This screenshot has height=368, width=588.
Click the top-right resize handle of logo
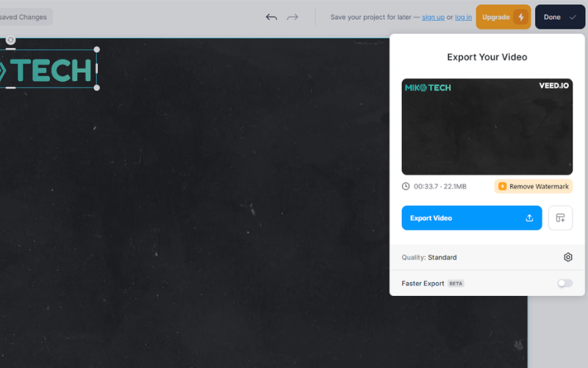tap(97, 49)
